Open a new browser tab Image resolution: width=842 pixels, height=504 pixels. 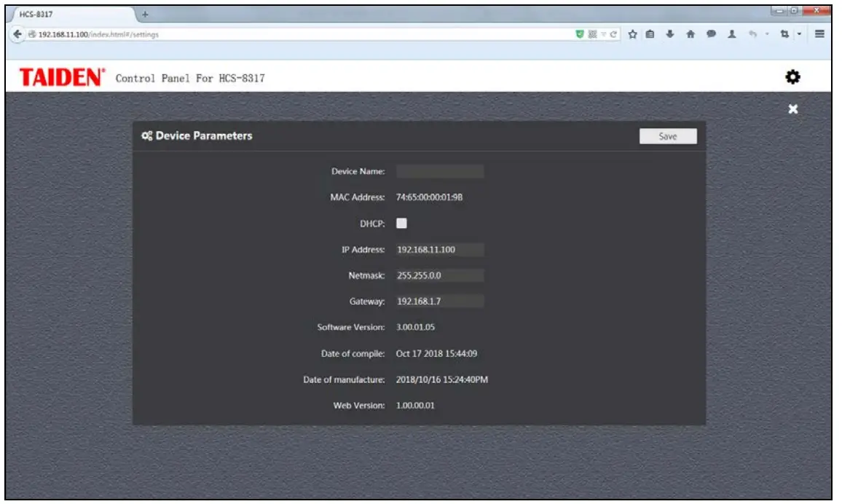[145, 15]
